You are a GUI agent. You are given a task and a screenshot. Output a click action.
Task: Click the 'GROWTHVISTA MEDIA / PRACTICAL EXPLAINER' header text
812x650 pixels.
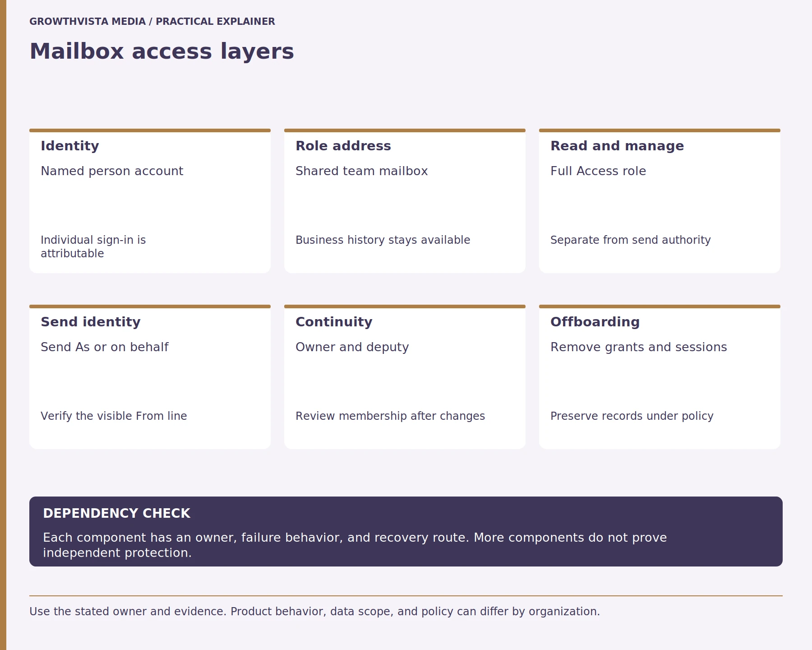(152, 22)
